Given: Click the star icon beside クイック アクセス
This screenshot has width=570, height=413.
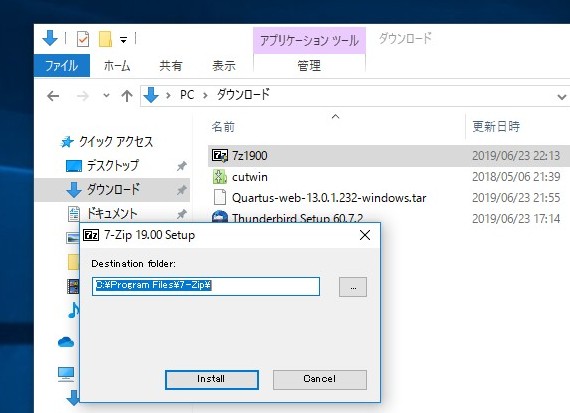Looking at the screenshot, I should coord(67,142).
